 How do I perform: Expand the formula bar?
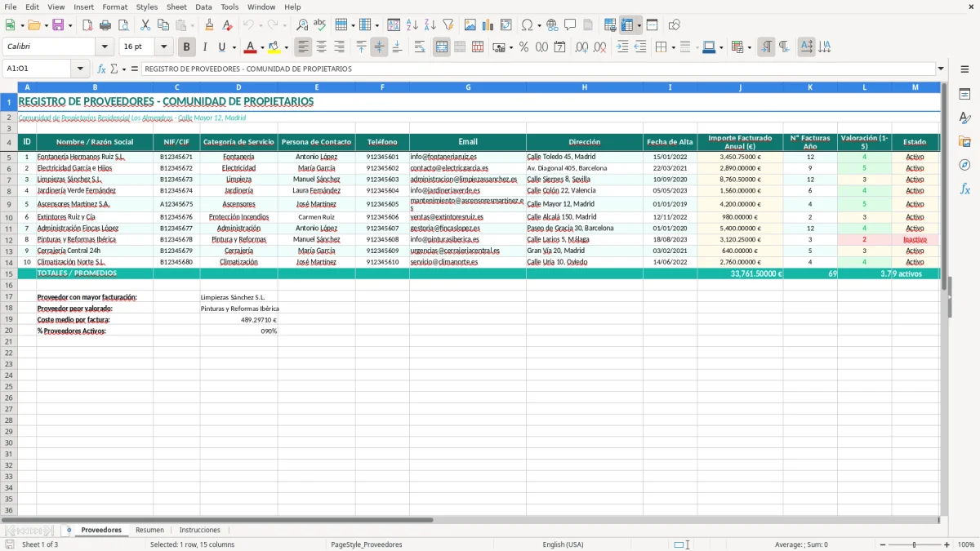(x=941, y=69)
